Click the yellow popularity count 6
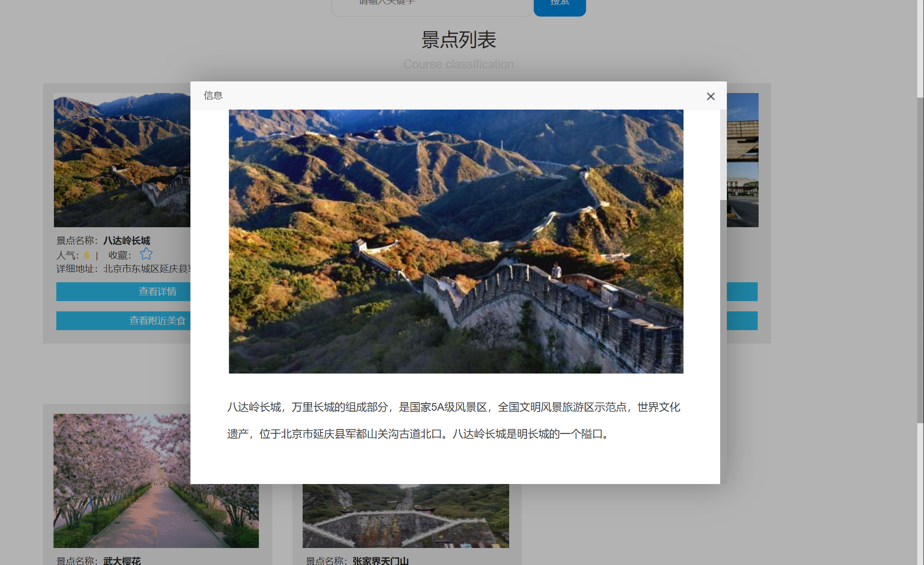Image resolution: width=924 pixels, height=565 pixels. (87, 255)
